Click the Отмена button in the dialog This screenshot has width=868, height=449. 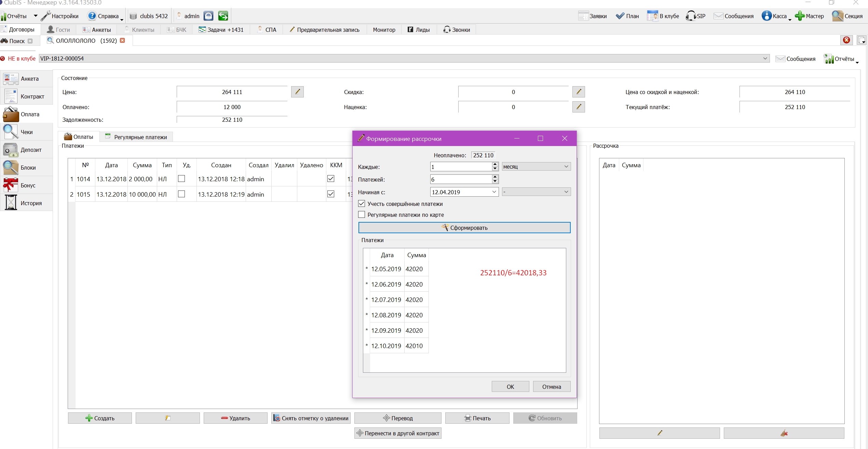tap(552, 386)
